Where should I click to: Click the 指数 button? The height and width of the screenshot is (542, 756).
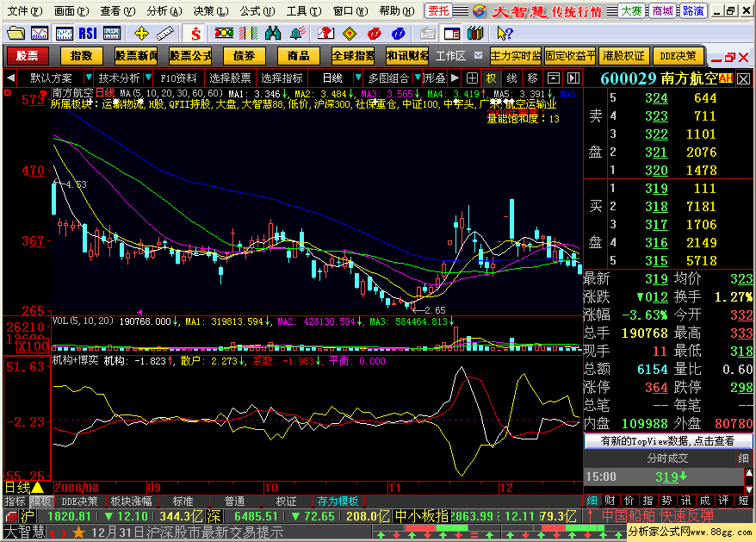click(82, 56)
